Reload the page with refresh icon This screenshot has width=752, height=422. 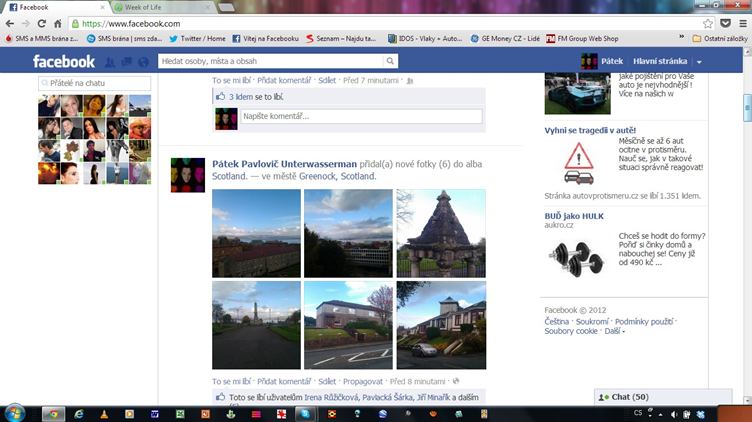(x=42, y=23)
